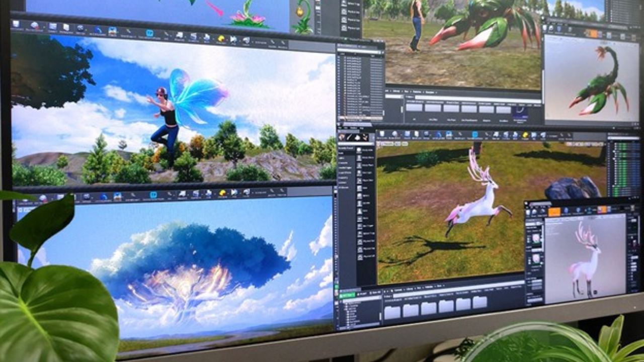This screenshot has height=362, width=644.
Task: Select the first folder thumbnail in Content Browser
Action: (392, 312)
